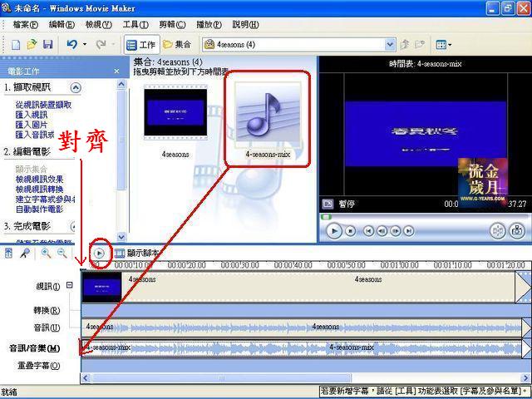This screenshot has height=399, width=532.
Task: Open the 編輯(E) menu
Action: click(62, 24)
